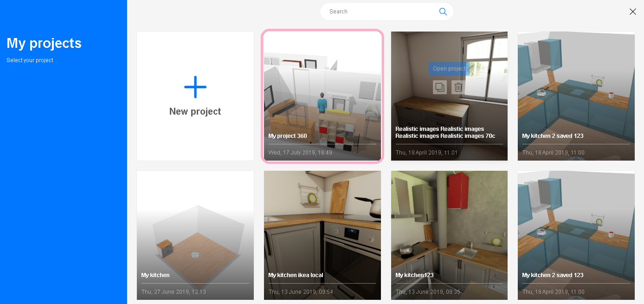
Task: Duplicate the Realistic images project
Action: pos(439,87)
